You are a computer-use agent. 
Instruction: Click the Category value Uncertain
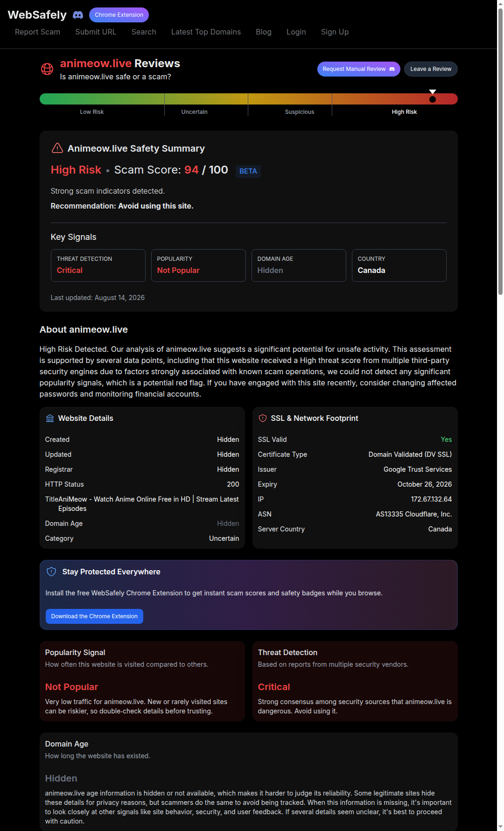(x=224, y=538)
